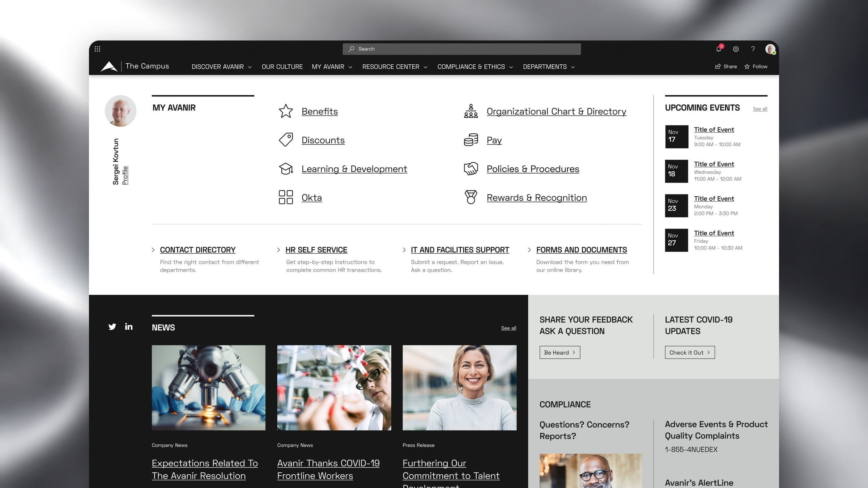Expand the My Avanir nav dropdown
The height and width of the screenshot is (488, 868).
[x=332, y=67]
